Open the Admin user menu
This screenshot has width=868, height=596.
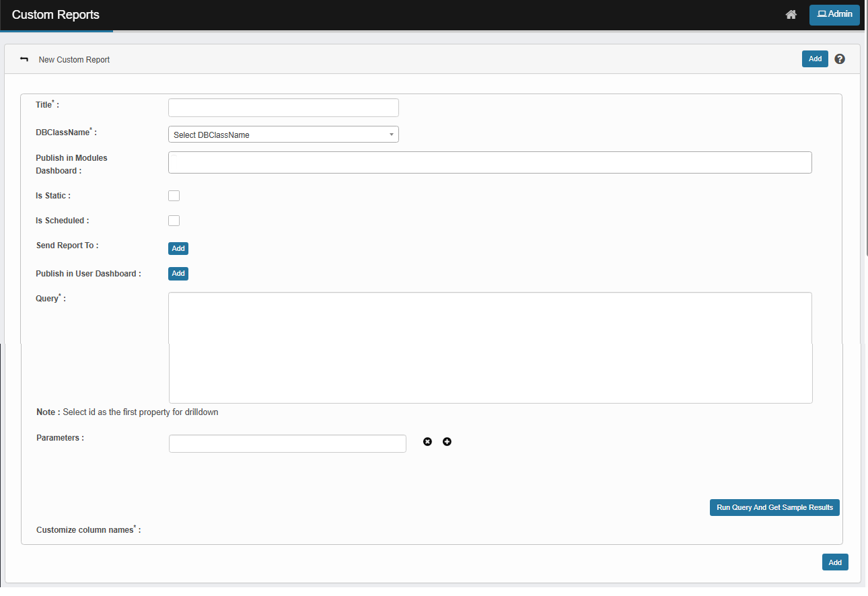(x=834, y=15)
